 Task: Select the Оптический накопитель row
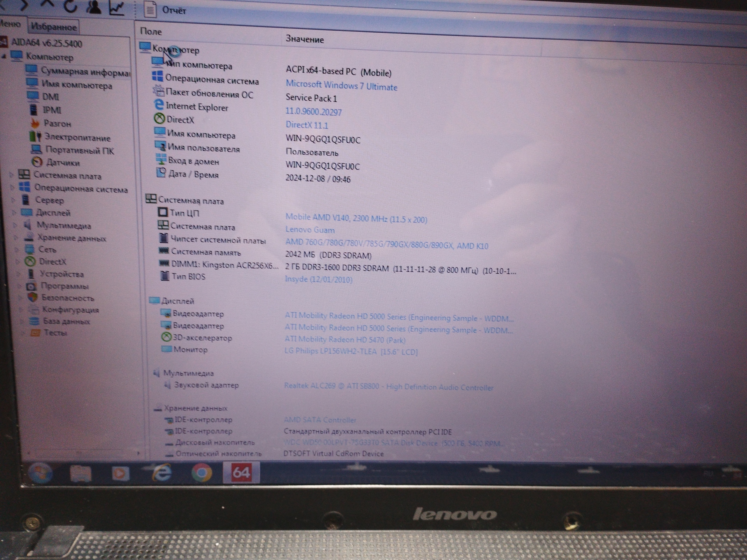[x=275, y=453]
